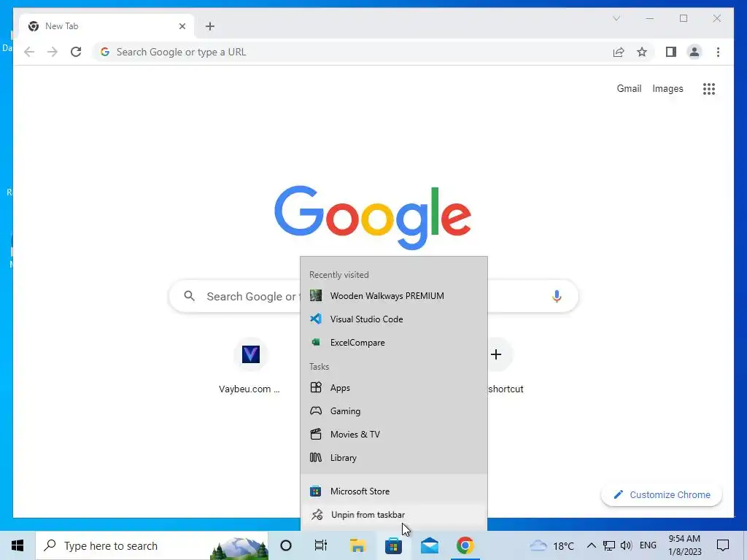Screen dimensions: 747x560
Task: Open Chrome three-dot menu
Action: [x=718, y=52]
